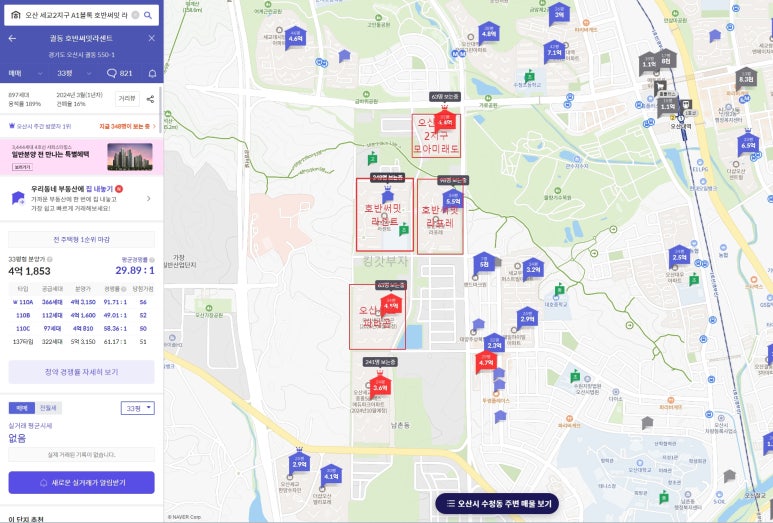Select the 110C type row
The image size is (773, 523).
81,328
